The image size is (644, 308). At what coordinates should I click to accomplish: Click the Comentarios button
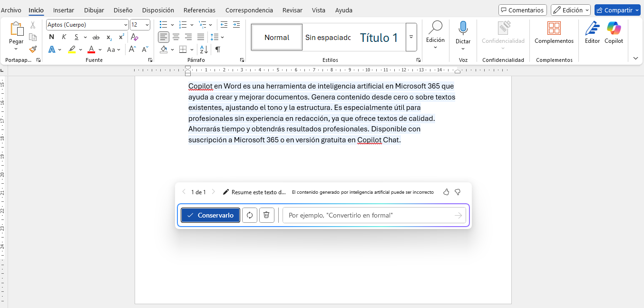[522, 10]
